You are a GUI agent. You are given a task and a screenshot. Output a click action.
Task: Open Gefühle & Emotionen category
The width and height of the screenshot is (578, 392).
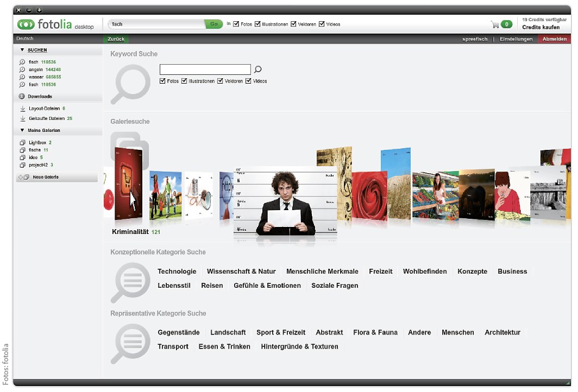[x=267, y=286]
